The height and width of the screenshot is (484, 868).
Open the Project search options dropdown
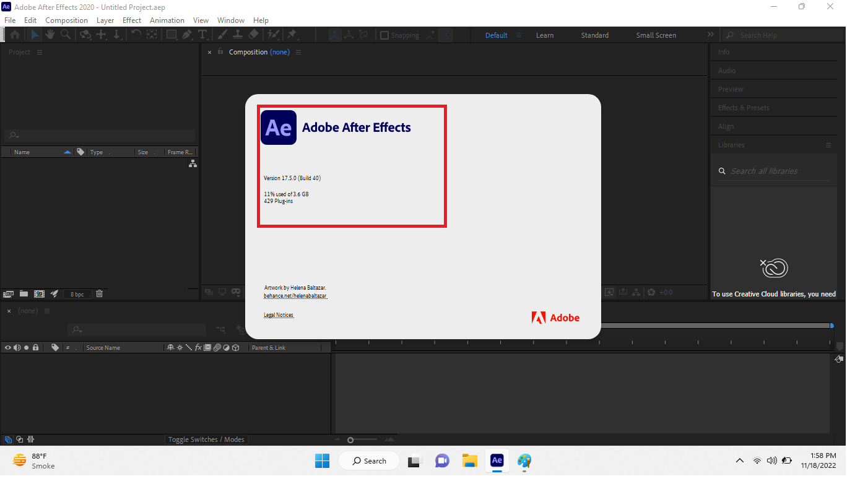click(x=14, y=136)
